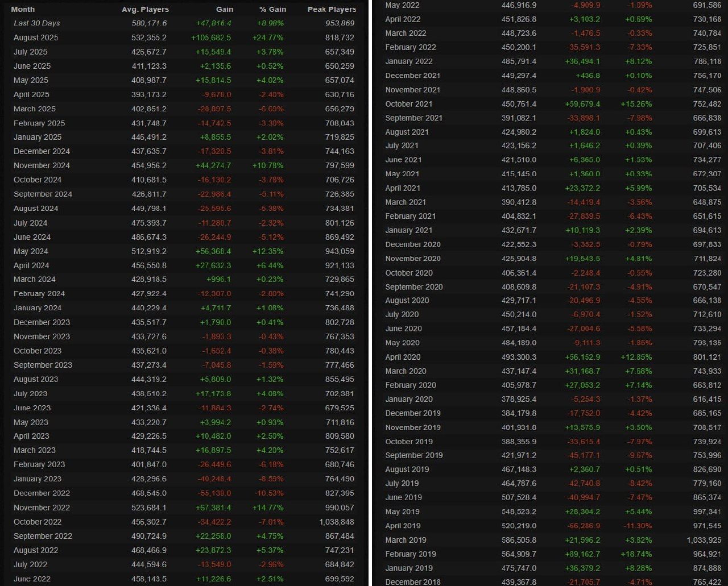Select the December 2018 month label
The width and height of the screenshot is (728, 586).
click(413, 582)
